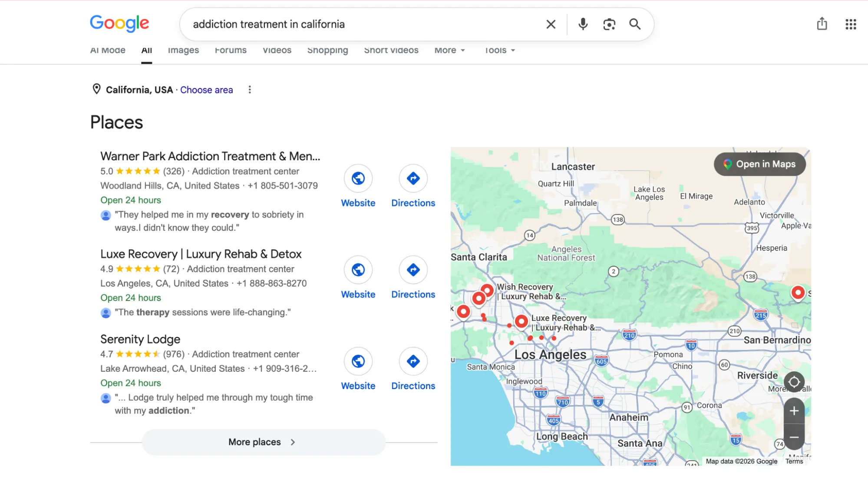Expand the Tools dropdown
Image resolution: width=868 pixels, height=482 pixels.
(500, 50)
